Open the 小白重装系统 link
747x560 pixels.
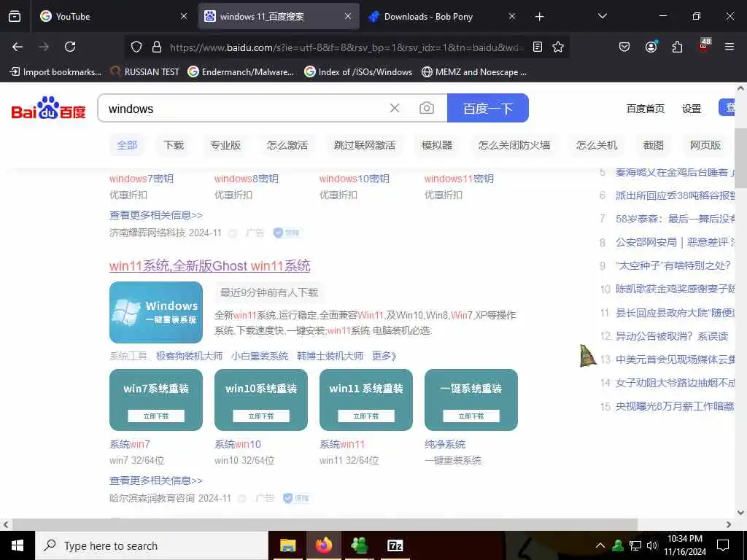tap(260, 356)
